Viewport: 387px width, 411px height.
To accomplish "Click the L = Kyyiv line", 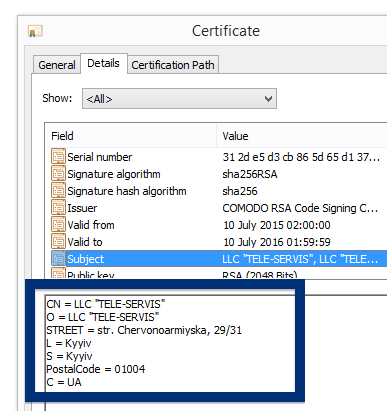I will 69,343.
